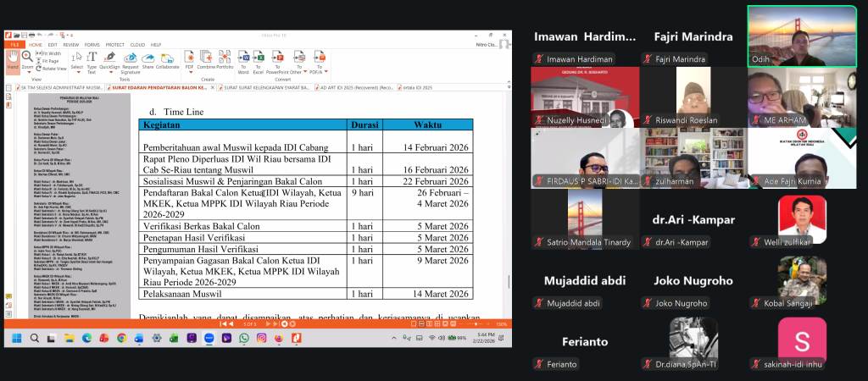Open the REVIEW ribbon tab
Viewport: 868px width, 381px height.
(71, 44)
